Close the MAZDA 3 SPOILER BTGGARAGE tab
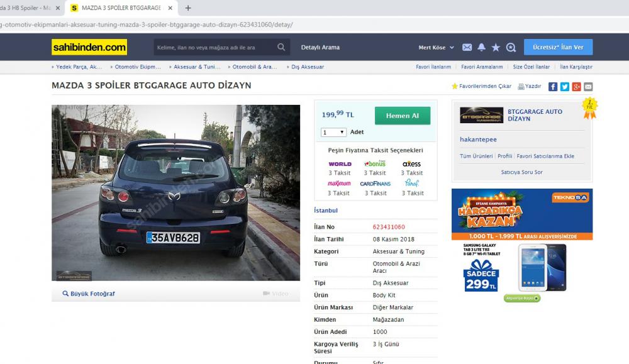The image size is (629, 364). 170,8
